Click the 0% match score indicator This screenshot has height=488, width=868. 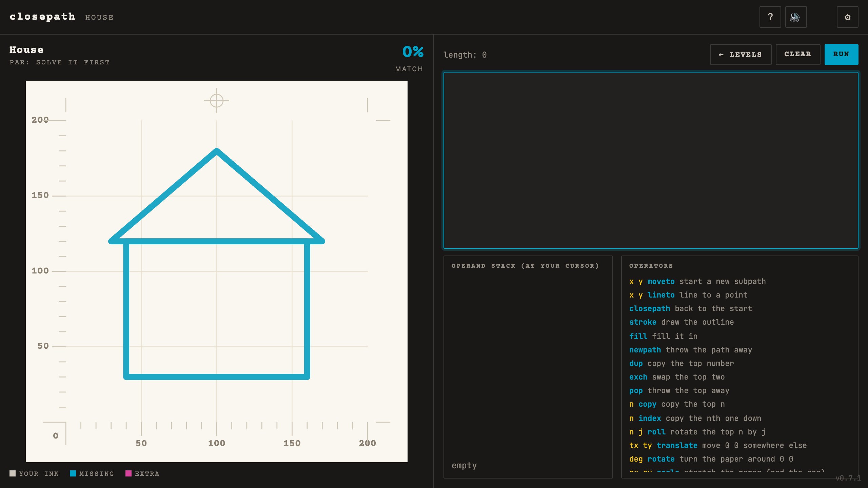click(x=413, y=52)
